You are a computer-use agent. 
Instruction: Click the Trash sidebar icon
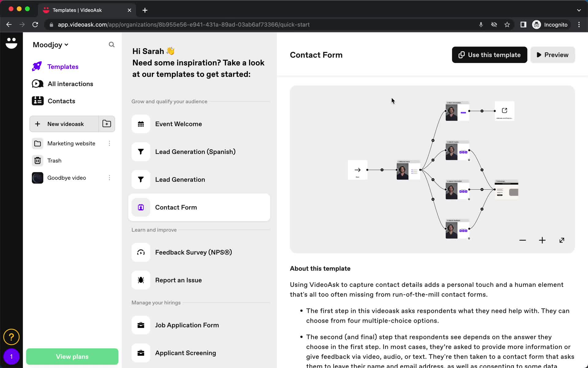(38, 160)
